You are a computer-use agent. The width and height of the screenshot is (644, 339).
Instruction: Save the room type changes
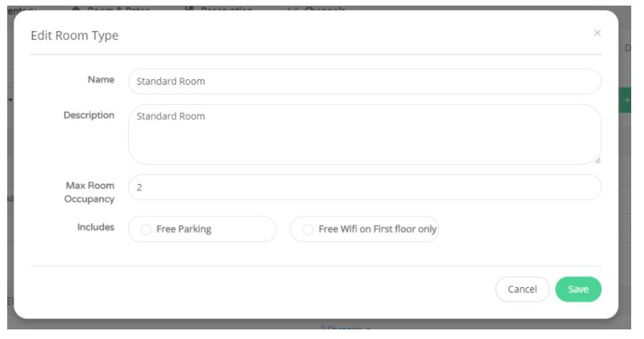click(578, 289)
